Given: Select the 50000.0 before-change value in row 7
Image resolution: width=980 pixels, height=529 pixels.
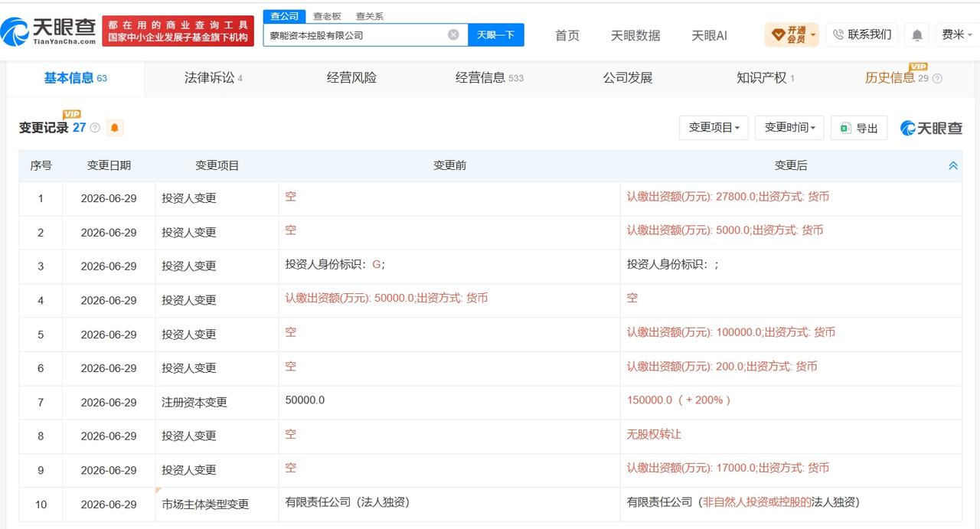Looking at the screenshot, I should pos(305,400).
